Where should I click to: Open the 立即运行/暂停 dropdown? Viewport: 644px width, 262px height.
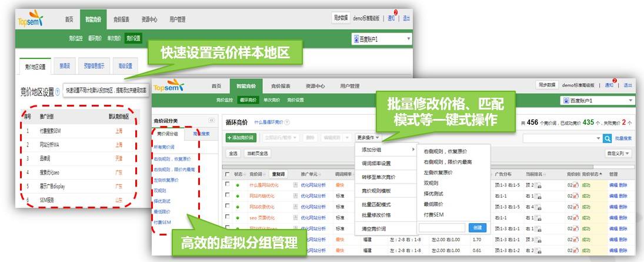click(x=281, y=138)
